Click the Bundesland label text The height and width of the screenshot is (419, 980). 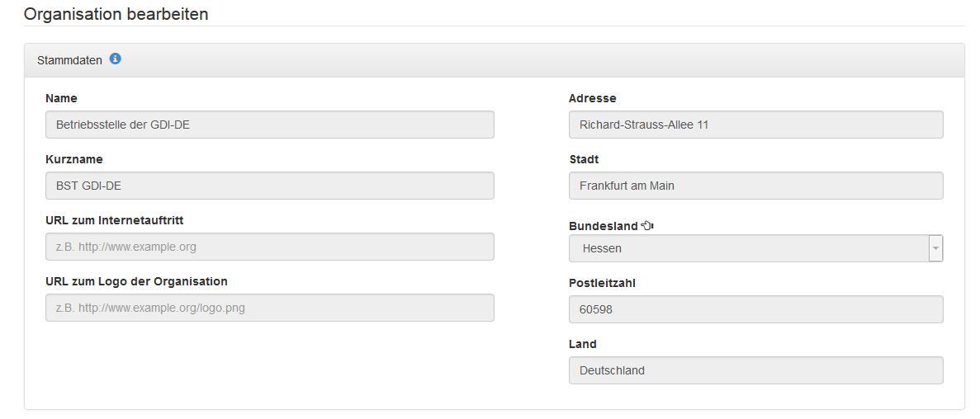point(603,226)
